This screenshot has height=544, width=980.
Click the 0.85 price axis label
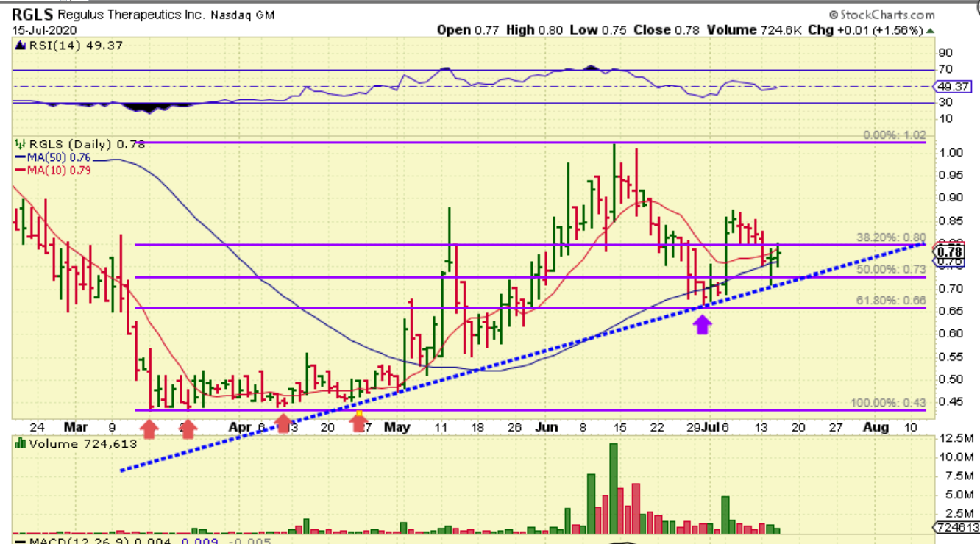pyautogui.click(x=953, y=221)
